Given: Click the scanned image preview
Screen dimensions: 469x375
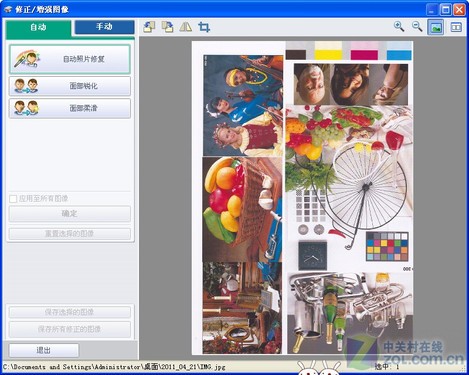Looking at the screenshot, I should (302, 198).
